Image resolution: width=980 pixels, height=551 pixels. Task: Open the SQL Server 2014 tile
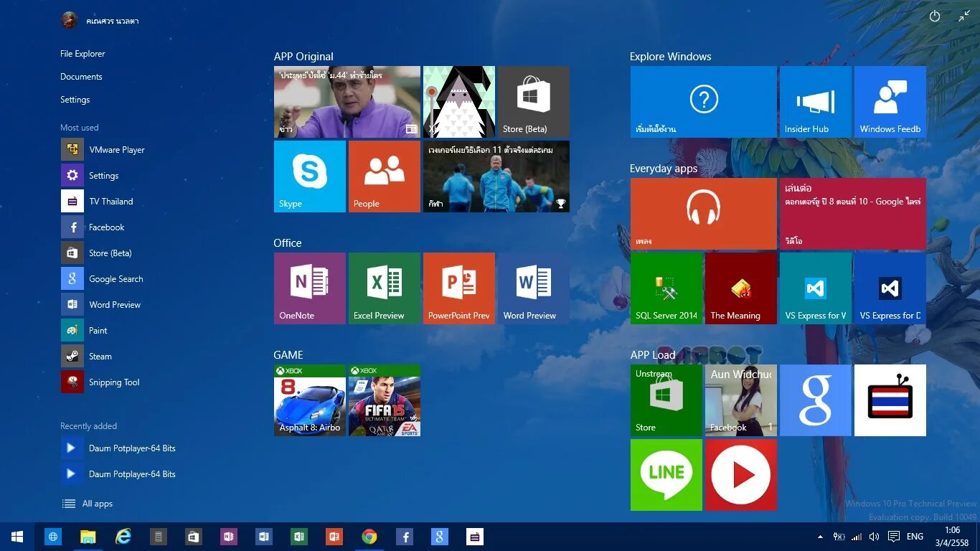(x=666, y=288)
